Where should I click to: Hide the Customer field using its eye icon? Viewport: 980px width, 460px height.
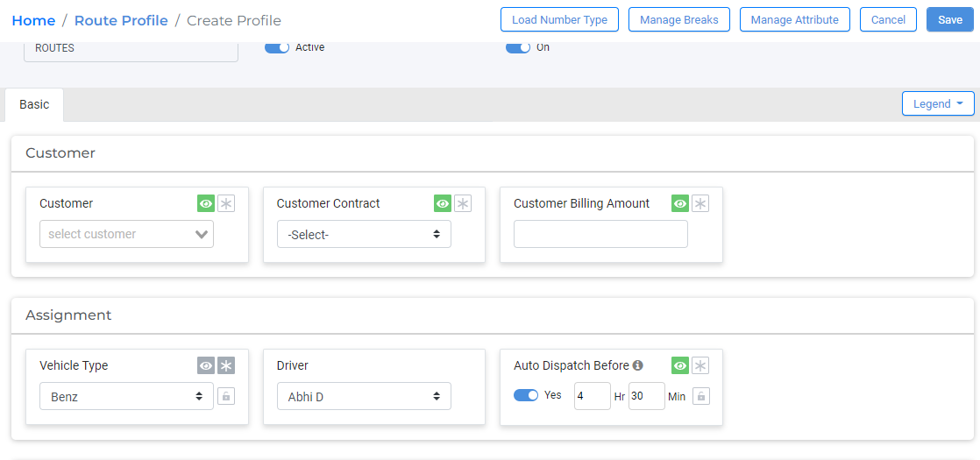pos(206,203)
